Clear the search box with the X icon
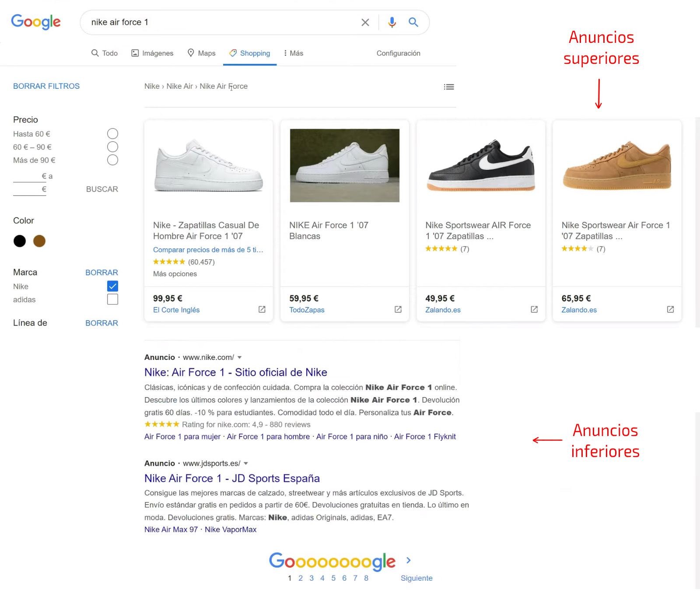Viewport: 700px width, 593px height. click(365, 22)
